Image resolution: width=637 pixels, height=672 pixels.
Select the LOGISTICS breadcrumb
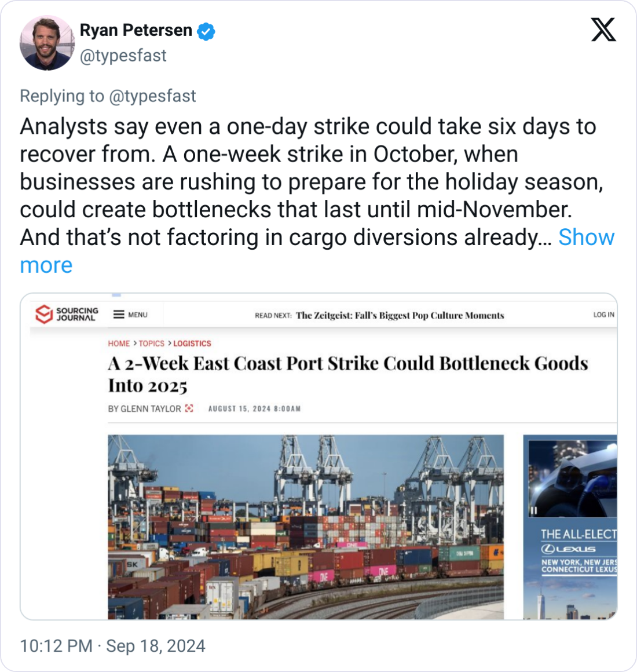(192, 344)
